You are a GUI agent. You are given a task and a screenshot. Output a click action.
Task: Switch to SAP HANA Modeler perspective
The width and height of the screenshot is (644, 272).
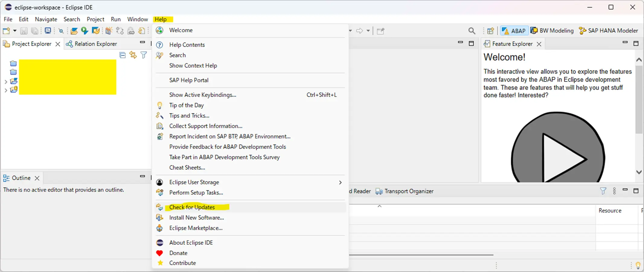pyautogui.click(x=608, y=31)
